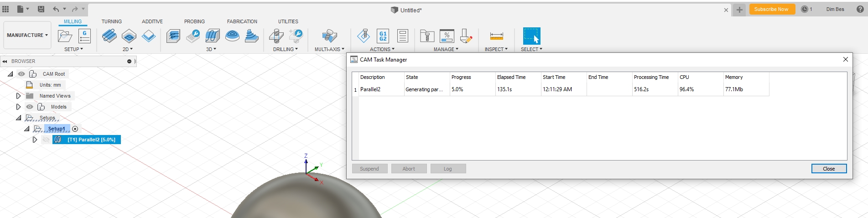Select the 3D Scallop tool
The width and height of the screenshot is (868, 218).
point(233,36)
